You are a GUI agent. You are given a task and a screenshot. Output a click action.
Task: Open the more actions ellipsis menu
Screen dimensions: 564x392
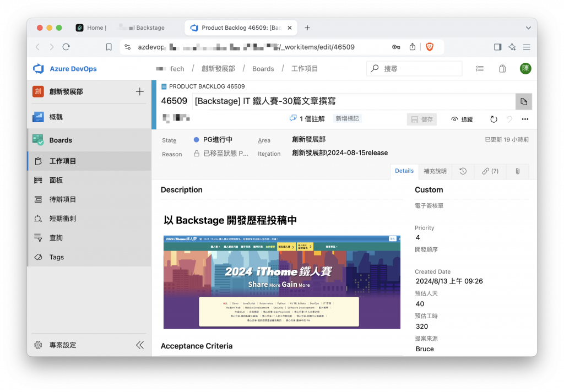[525, 119]
